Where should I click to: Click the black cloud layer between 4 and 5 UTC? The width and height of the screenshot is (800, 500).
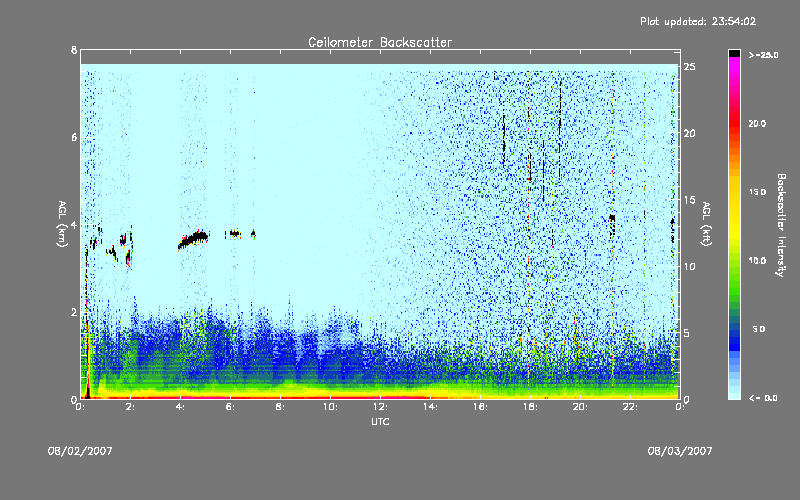pos(194,238)
